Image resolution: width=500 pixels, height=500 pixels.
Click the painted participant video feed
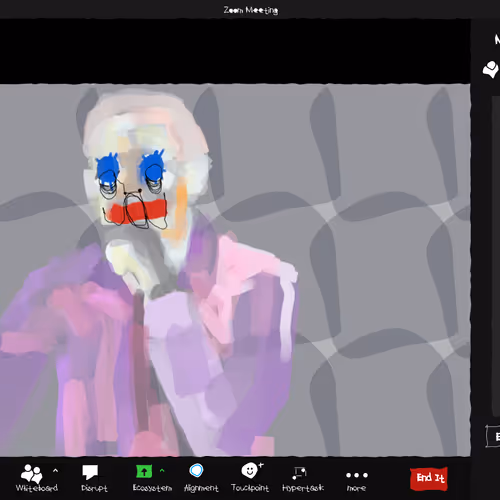pyautogui.click(x=235, y=270)
